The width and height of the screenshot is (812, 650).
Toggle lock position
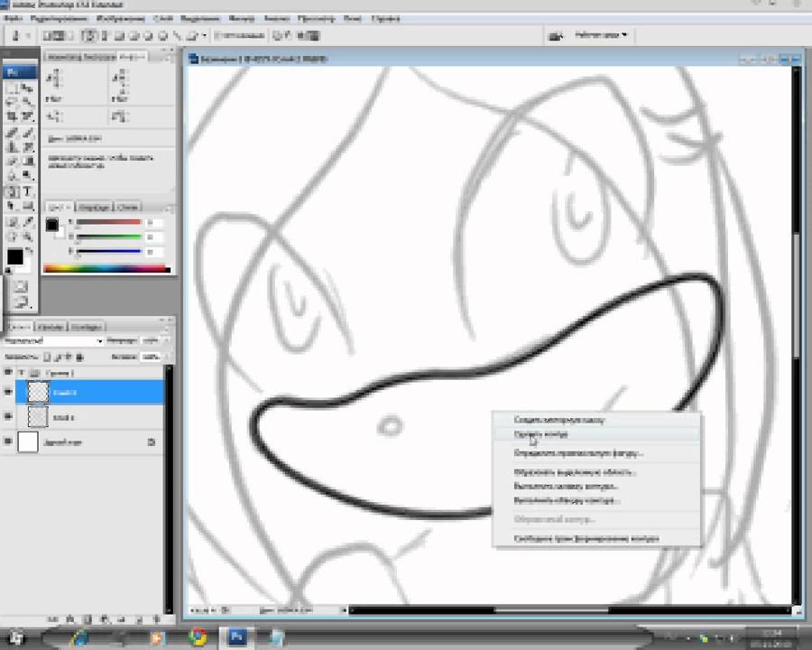pos(69,357)
